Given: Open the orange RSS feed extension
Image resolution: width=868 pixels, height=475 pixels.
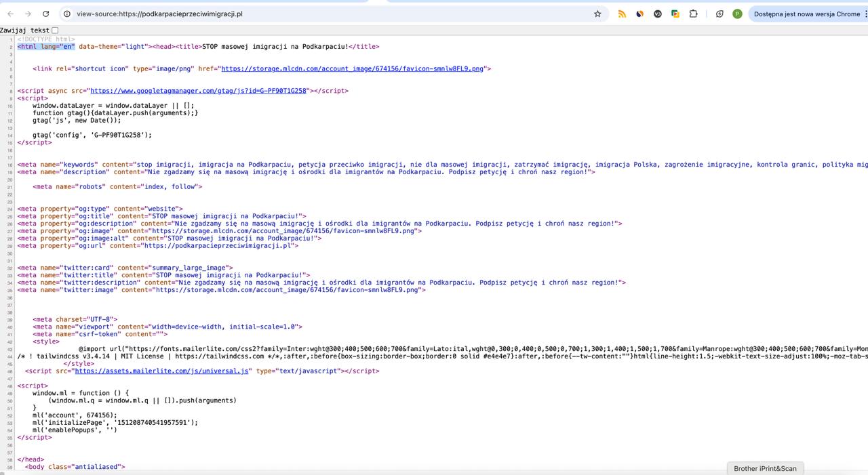Looking at the screenshot, I should [x=622, y=14].
